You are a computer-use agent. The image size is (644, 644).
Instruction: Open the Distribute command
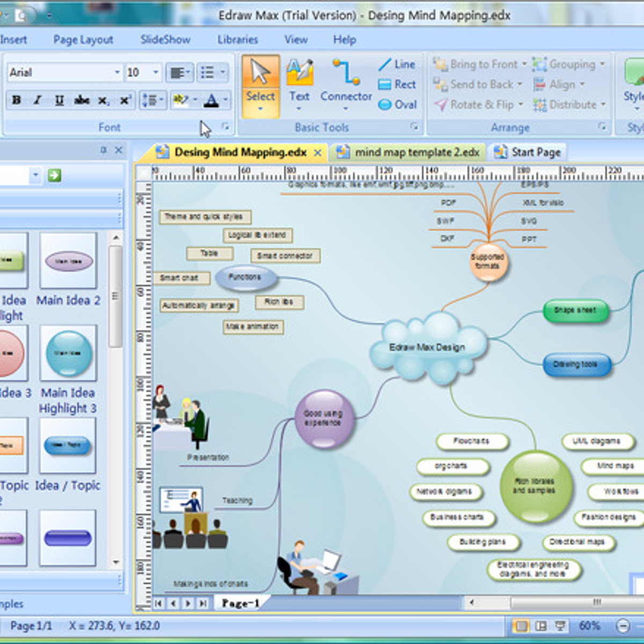tap(569, 105)
